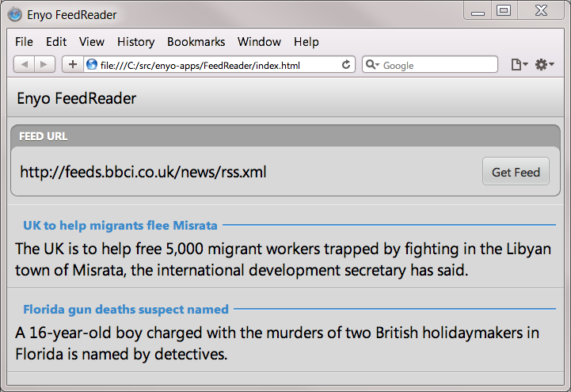571x392 pixels.
Task: Open the File menu
Action: click(x=24, y=42)
